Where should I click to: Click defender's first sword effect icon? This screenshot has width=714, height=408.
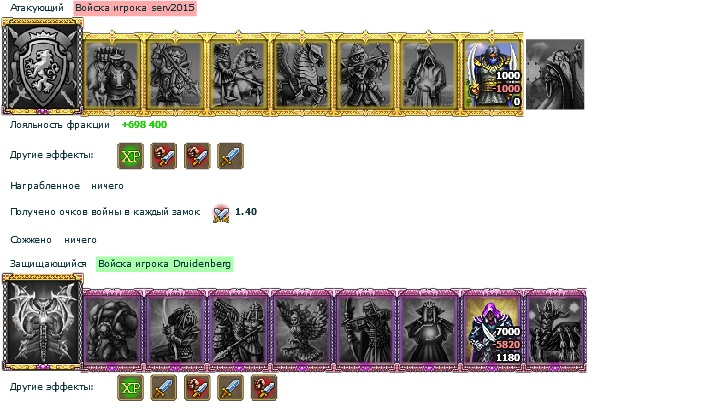click(164, 388)
